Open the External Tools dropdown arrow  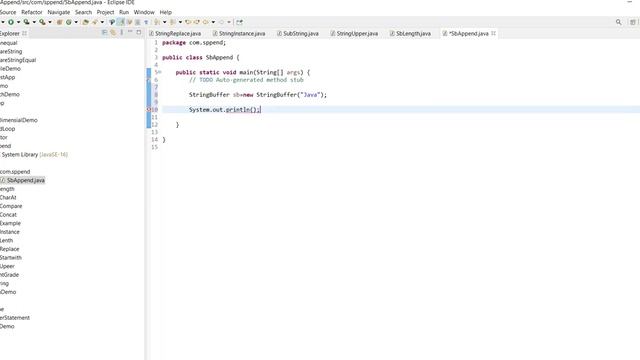pyautogui.click(x=50, y=22)
